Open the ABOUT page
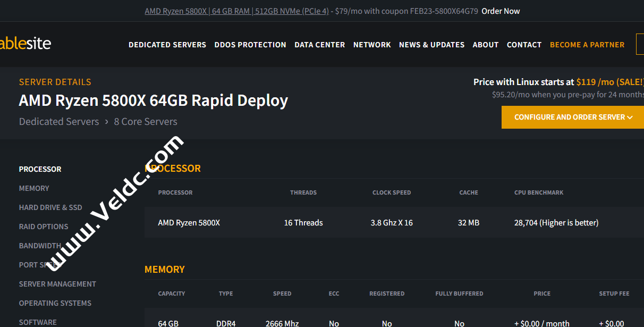The width and height of the screenshot is (644, 327). (x=485, y=45)
